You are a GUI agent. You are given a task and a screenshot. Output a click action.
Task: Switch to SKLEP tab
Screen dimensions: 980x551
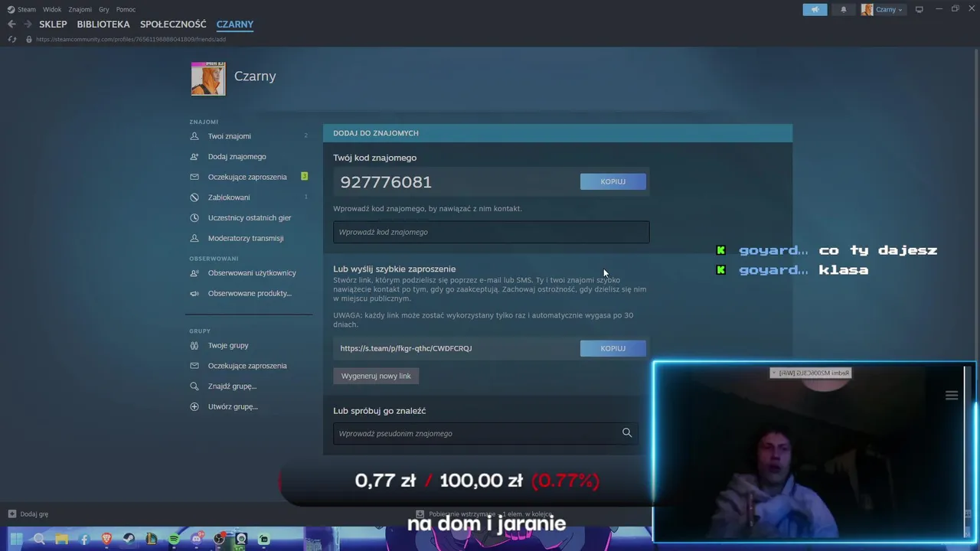click(53, 24)
